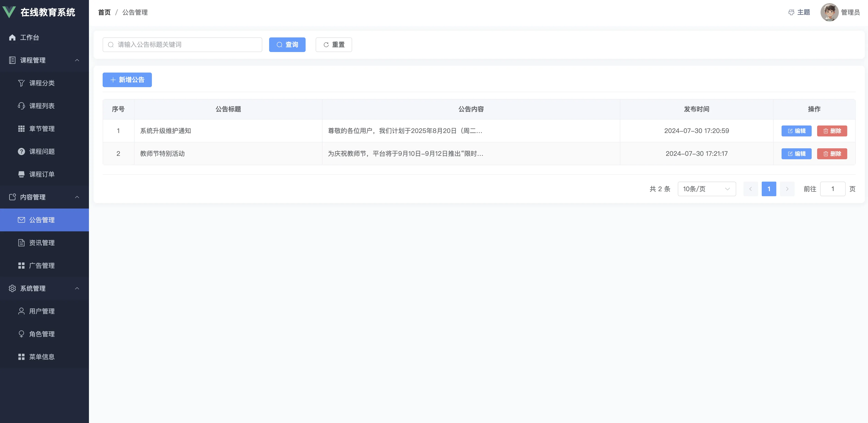Viewport: 868px width, 423px height.
Task: Open the 10 items per page dropdown
Action: (x=706, y=189)
